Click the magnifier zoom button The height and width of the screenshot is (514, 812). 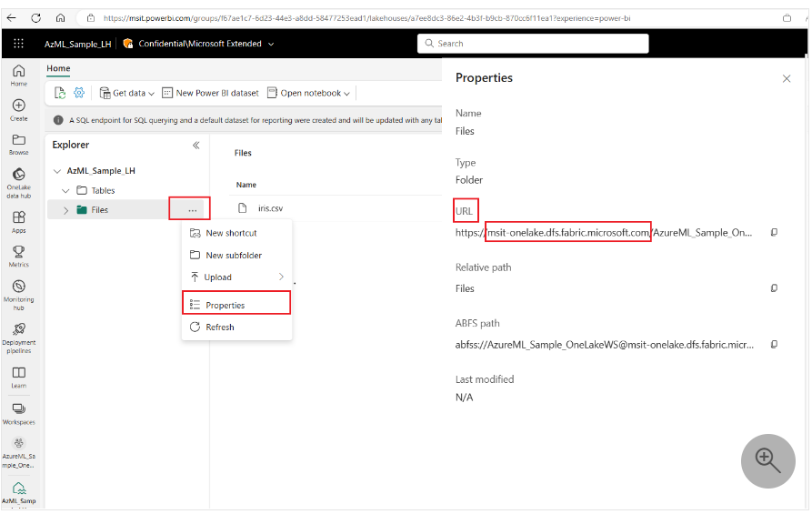click(x=767, y=460)
